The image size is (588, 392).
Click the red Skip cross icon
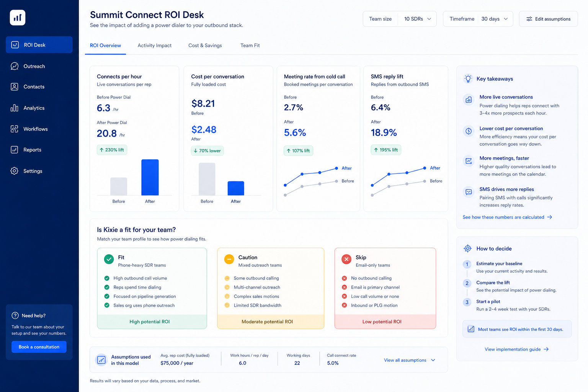coord(346,259)
